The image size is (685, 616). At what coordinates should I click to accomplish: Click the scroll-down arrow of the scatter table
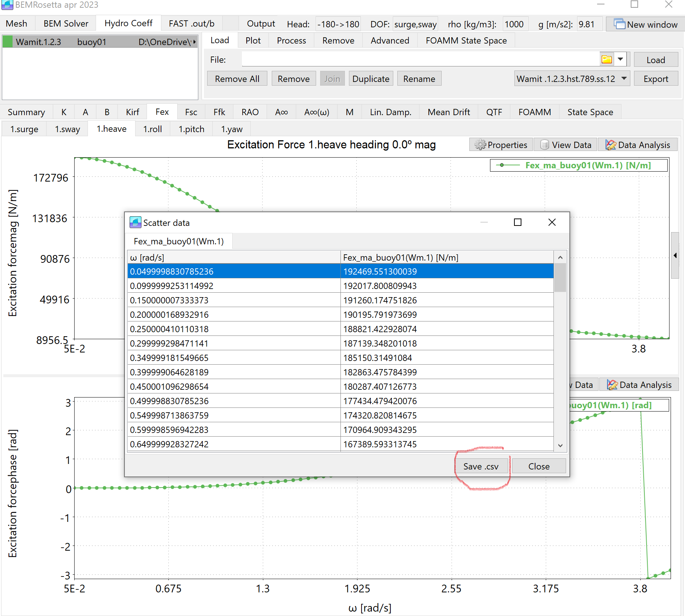[560, 445]
